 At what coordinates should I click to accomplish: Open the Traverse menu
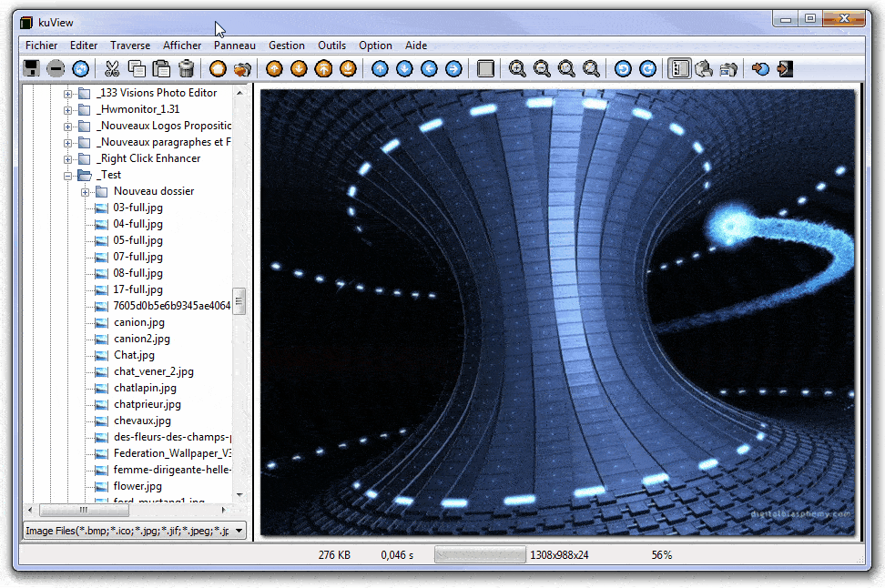[130, 46]
